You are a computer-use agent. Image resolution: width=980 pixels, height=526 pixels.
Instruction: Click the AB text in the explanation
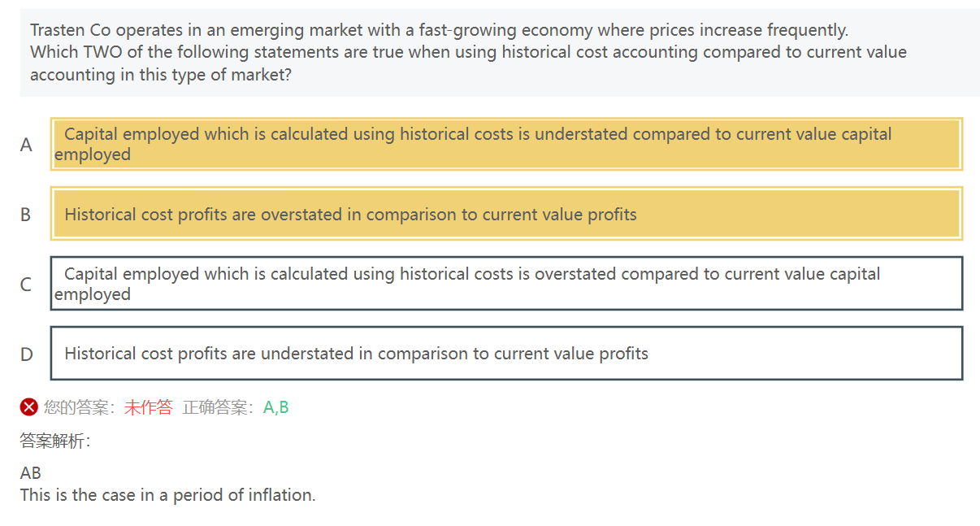pyautogui.click(x=31, y=472)
